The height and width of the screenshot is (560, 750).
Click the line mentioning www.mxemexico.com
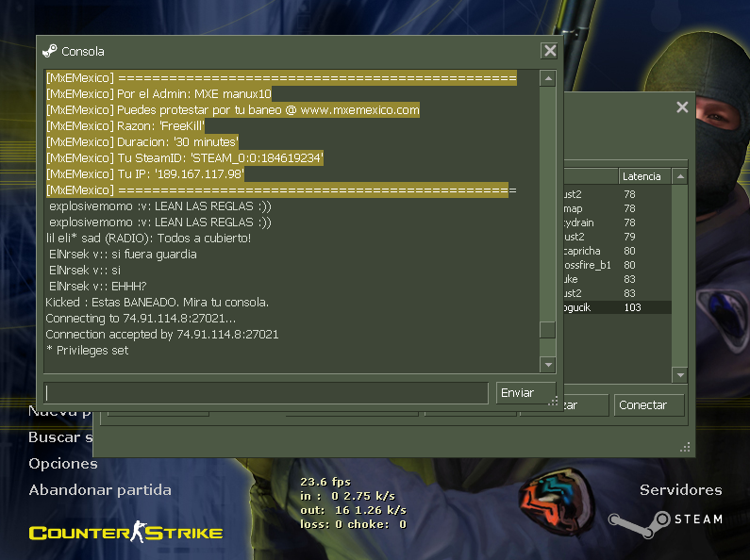coord(233,110)
